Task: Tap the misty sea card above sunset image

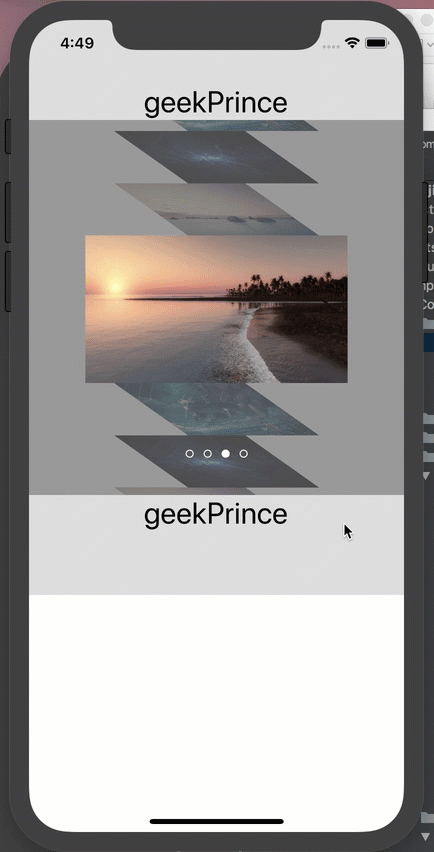Action: pos(217,209)
